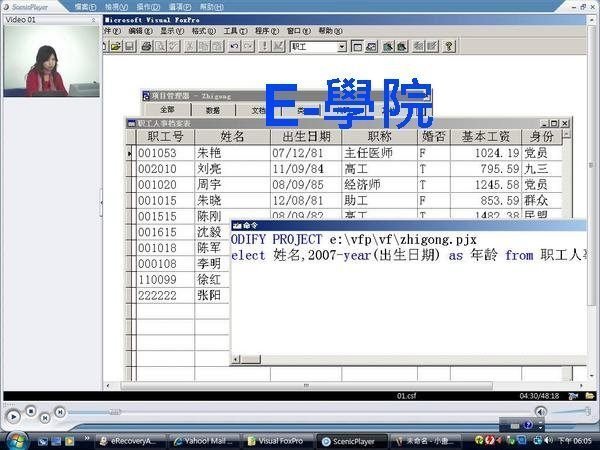Switch to the 数据 tab in project manager
600x450 pixels.
point(213,110)
